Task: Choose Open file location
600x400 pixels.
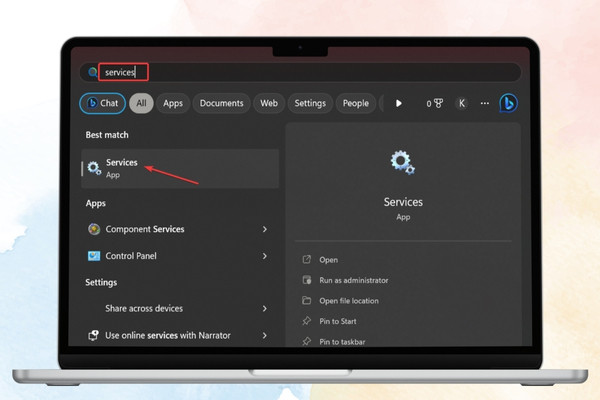Action: pyautogui.click(x=349, y=301)
